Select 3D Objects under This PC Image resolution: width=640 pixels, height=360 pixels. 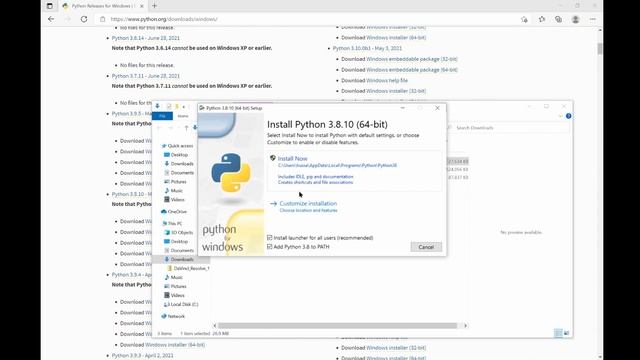(x=179, y=232)
